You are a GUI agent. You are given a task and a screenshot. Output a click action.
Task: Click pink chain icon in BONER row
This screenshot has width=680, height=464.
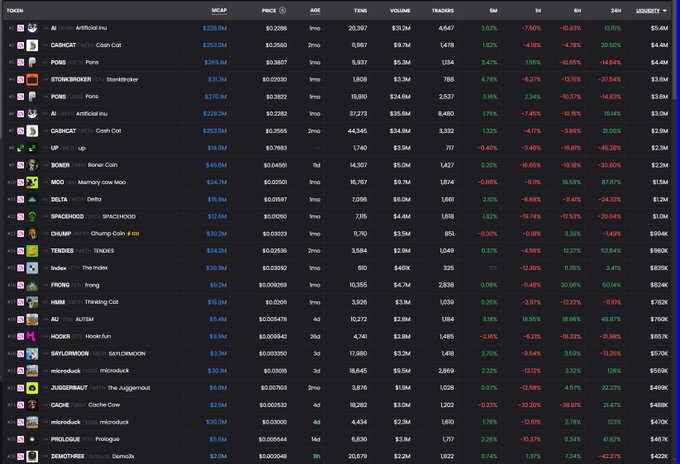[20, 165]
